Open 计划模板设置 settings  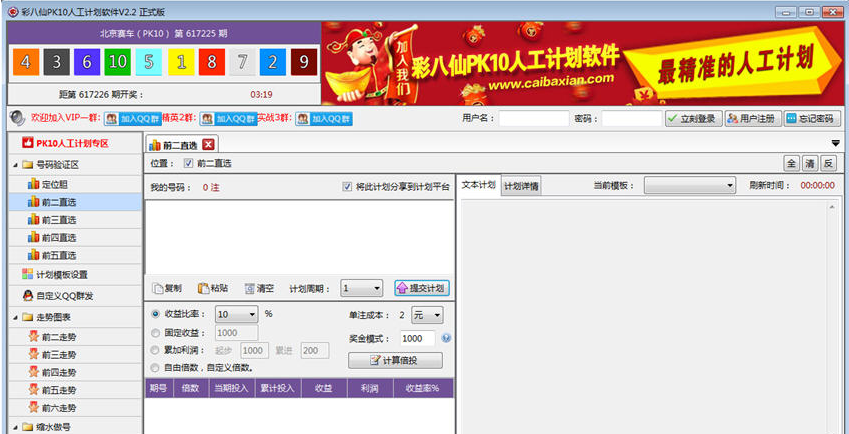76,274
